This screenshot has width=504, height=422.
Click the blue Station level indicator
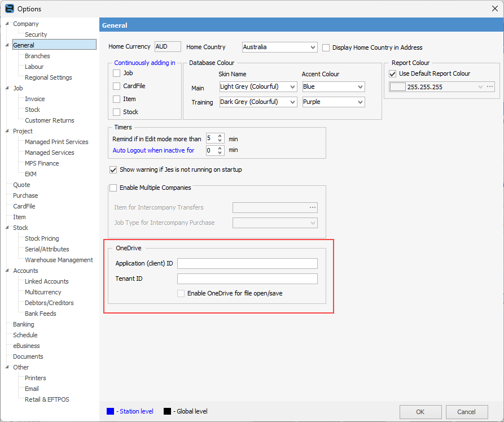point(109,411)
